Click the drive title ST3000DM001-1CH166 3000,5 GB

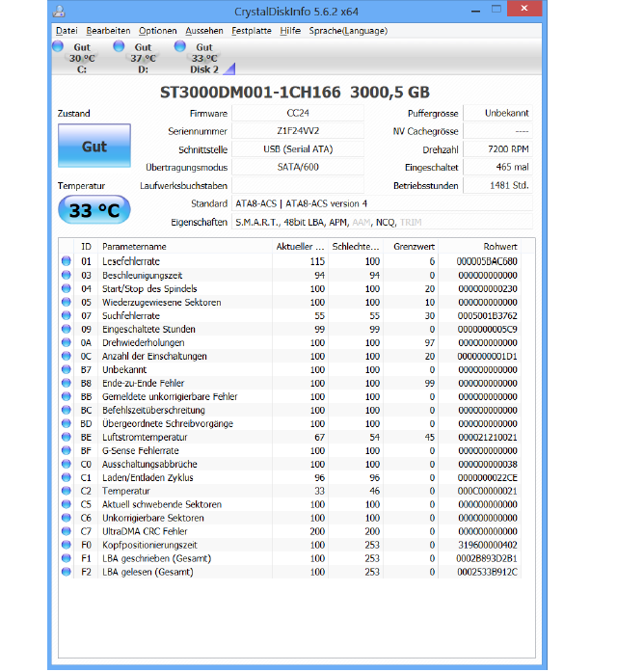(x=295, y=93)
